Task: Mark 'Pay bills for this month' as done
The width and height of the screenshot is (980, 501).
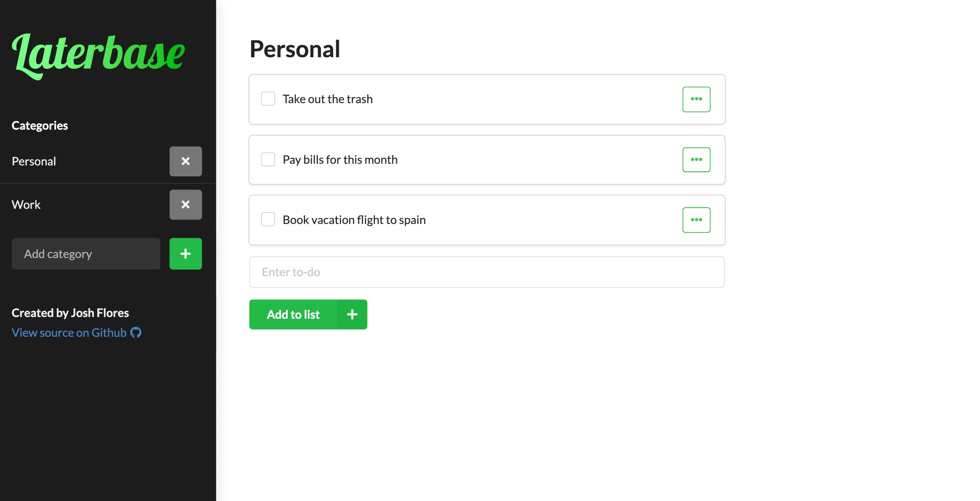Action: tap(268, 159)
